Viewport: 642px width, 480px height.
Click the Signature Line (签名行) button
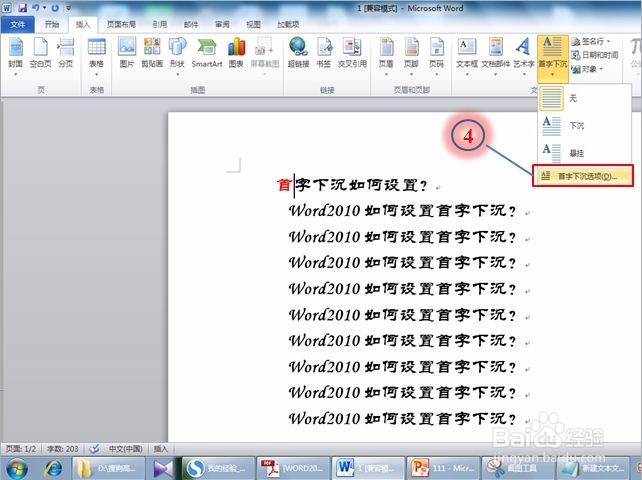tap(588, 42)
